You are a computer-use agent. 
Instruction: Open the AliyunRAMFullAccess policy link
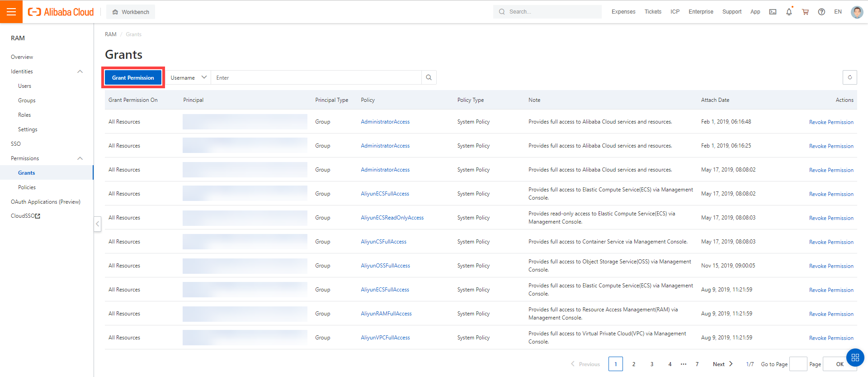(x=386, y=314)
